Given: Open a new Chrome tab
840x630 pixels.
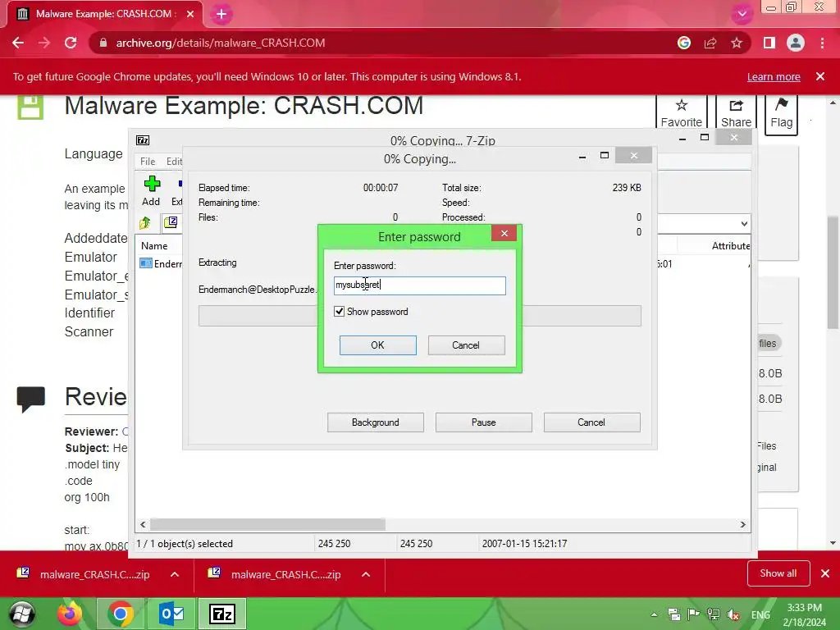Looking at the screenshot, I should [221, 15].
